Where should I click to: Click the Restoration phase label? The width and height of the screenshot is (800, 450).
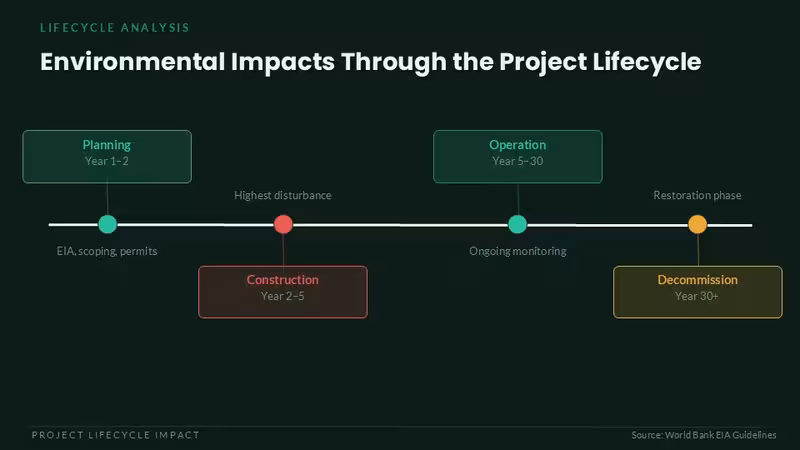697,195
